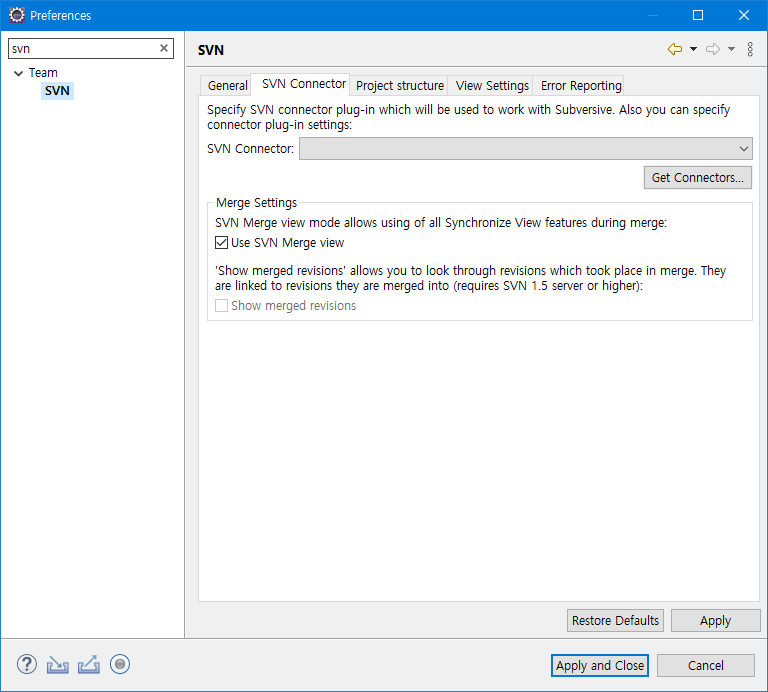Close the Preferences window
Image resolution: width=768 pixels, height=692 pixels.
click(x=744, y=15)
